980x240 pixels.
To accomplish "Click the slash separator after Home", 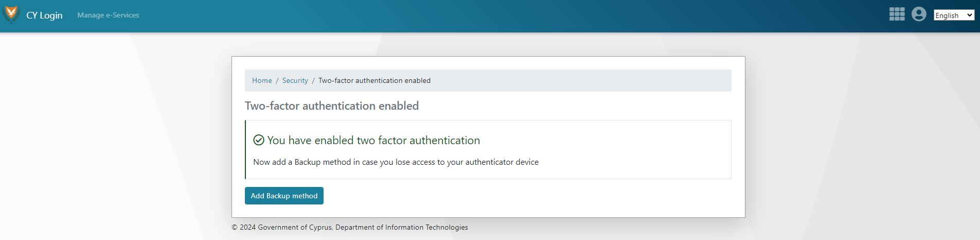I will (277, 81).
